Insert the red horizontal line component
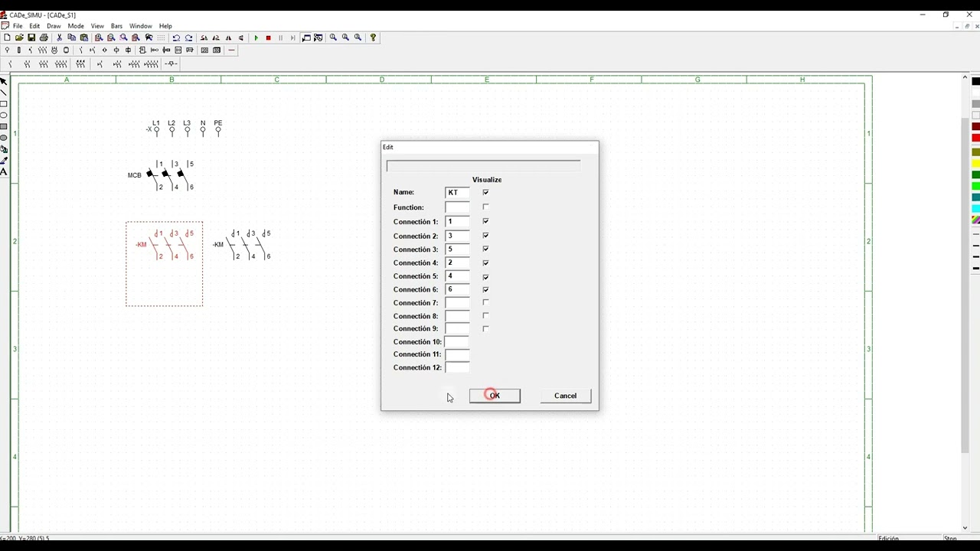 point(231,51)
